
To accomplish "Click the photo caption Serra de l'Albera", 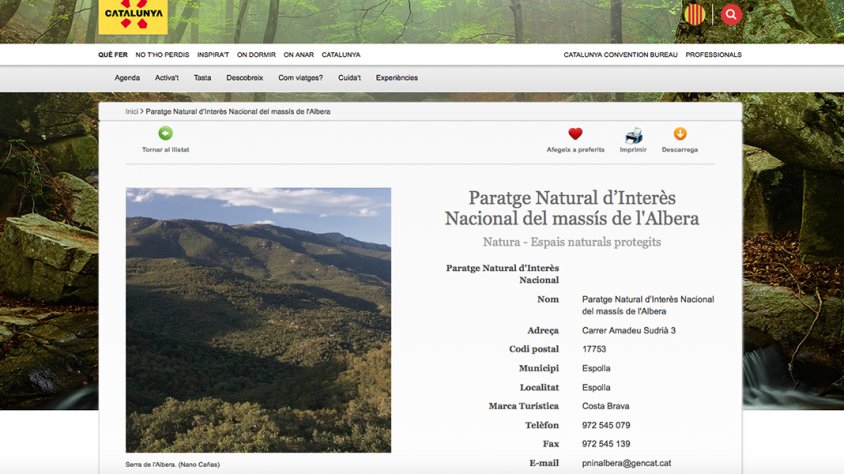I will [x=172, y=465].
